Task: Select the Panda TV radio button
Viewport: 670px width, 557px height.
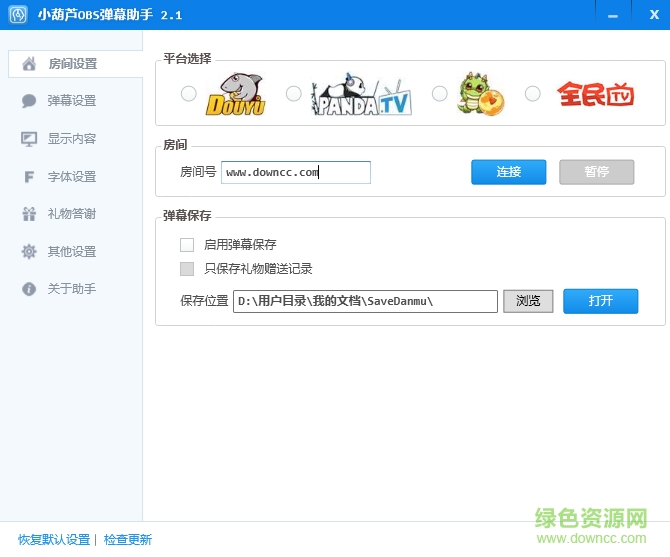Action: coord(294,94)
